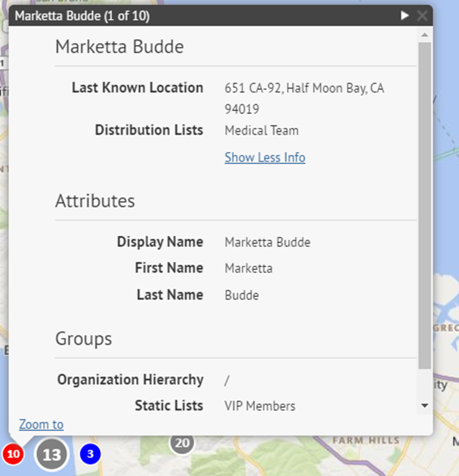Click the Display Name value Marketta Budde
The width and height of the screenshot is (459, 476).
(267, 242)
